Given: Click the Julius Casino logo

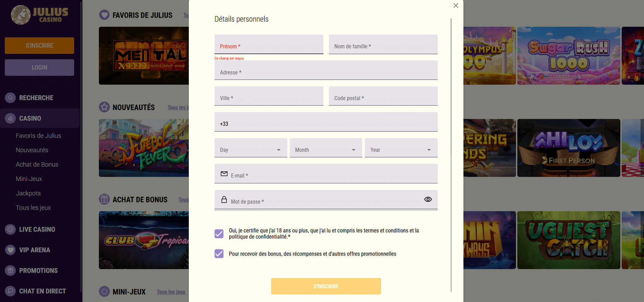Looking at the screenshot, I should [39, 15].
